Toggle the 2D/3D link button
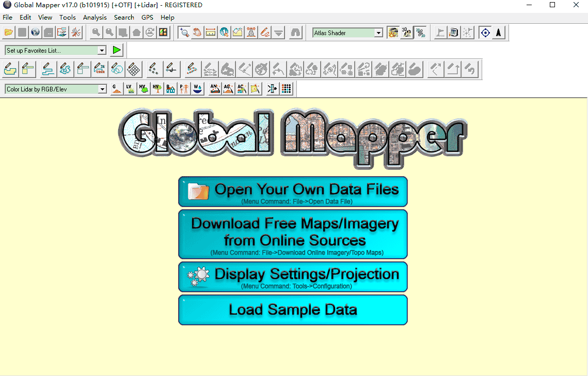 pos(420,33)
